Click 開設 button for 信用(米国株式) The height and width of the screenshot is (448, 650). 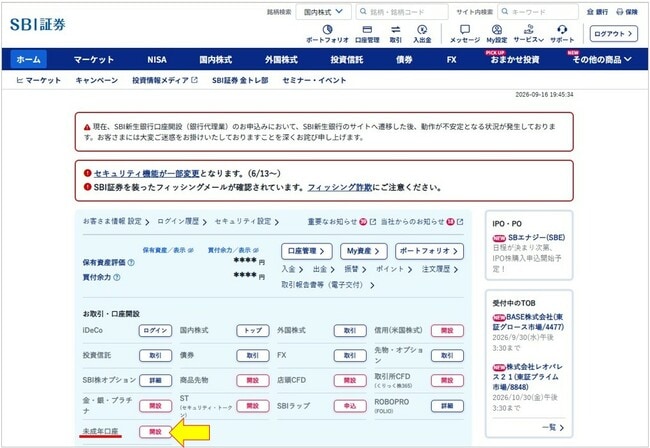point(447,331)
